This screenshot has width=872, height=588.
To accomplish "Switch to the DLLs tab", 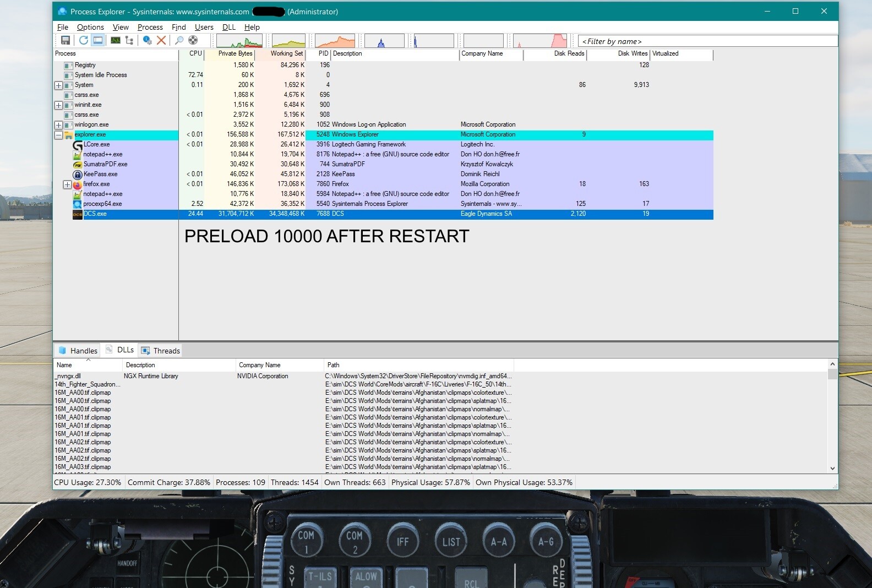I will 119,350.
